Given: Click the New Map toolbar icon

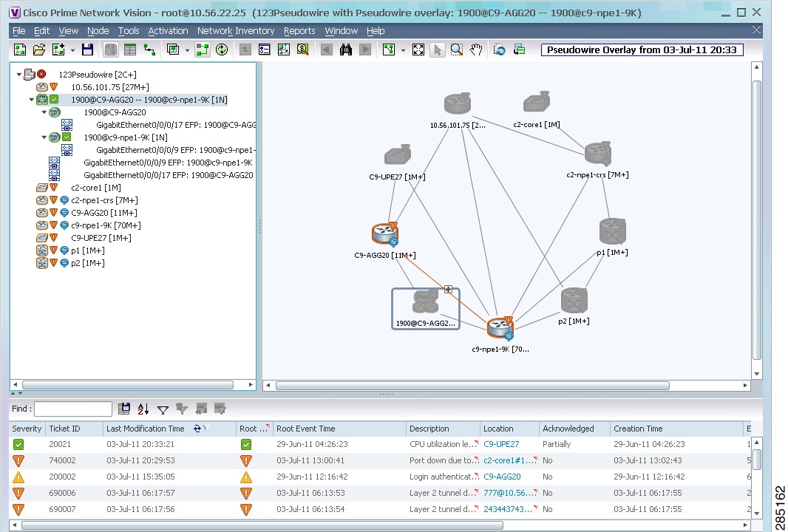Looking at the screenshot, I should (x=20, y=50).
